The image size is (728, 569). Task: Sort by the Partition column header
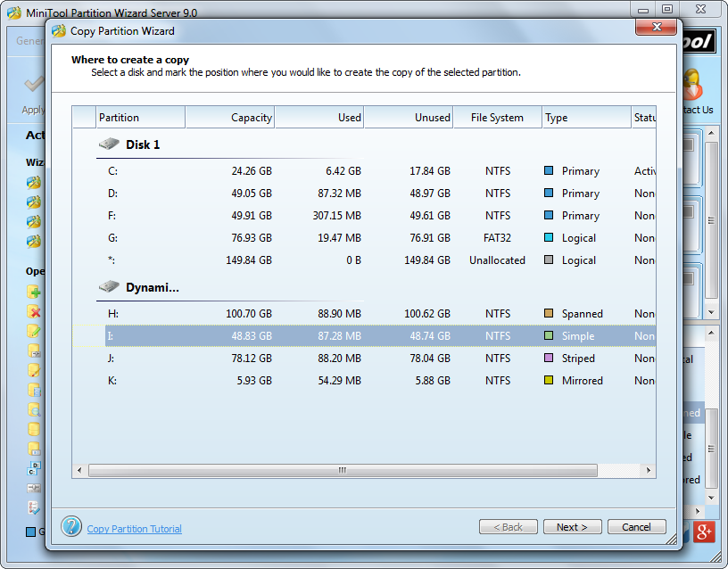(141, 118)
